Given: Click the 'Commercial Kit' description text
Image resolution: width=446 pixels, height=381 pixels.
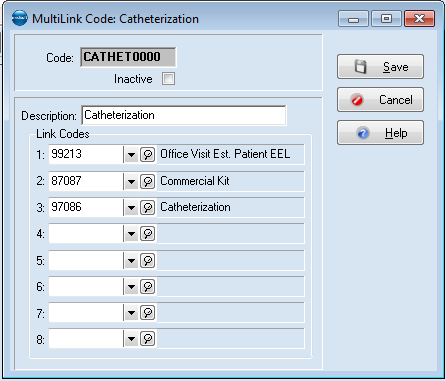Looking at the screenshot, I should coord(195,181).
